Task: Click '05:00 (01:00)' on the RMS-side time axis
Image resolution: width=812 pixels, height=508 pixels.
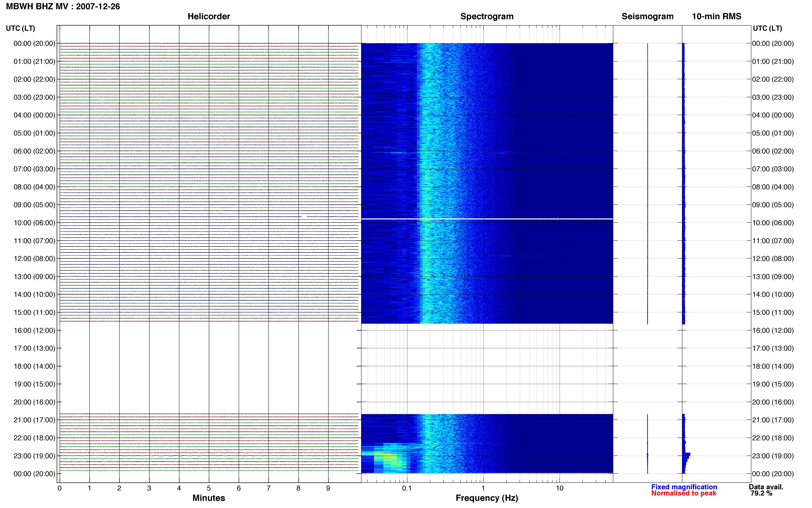Action: point(773,133)
